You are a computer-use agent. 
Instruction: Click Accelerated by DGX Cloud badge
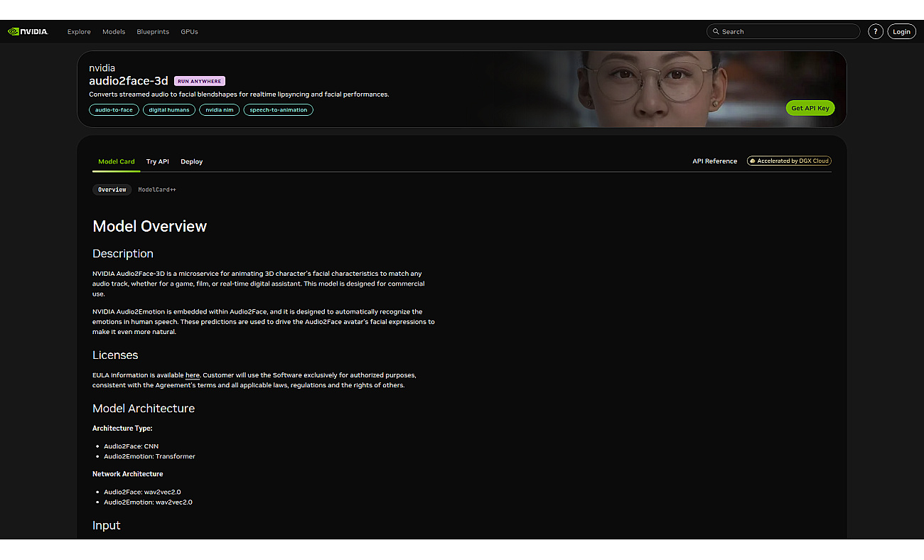tap(789, 161)
